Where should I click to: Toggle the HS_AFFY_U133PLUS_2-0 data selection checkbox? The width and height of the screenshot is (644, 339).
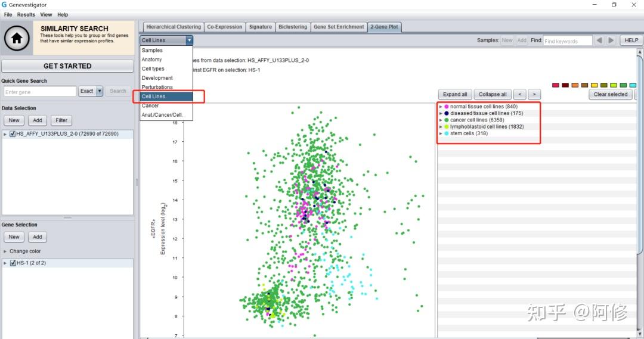click(x=13, y=134)
